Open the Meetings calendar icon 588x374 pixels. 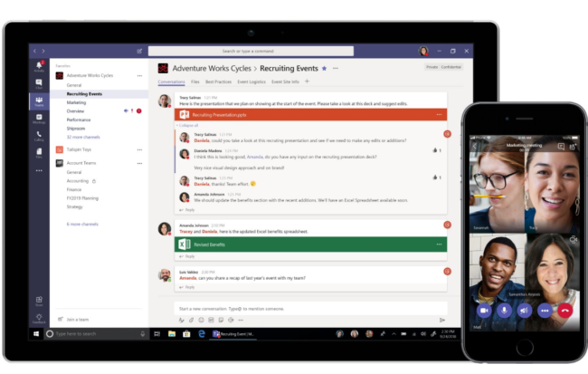pyautogui.click(x=39, y=119)
